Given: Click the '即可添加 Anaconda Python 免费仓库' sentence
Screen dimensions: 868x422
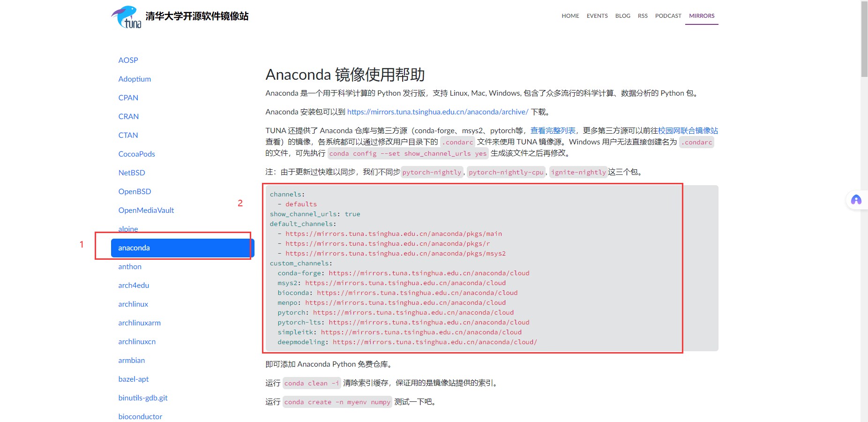Looking at the screenshot, I should pos(329,364).
